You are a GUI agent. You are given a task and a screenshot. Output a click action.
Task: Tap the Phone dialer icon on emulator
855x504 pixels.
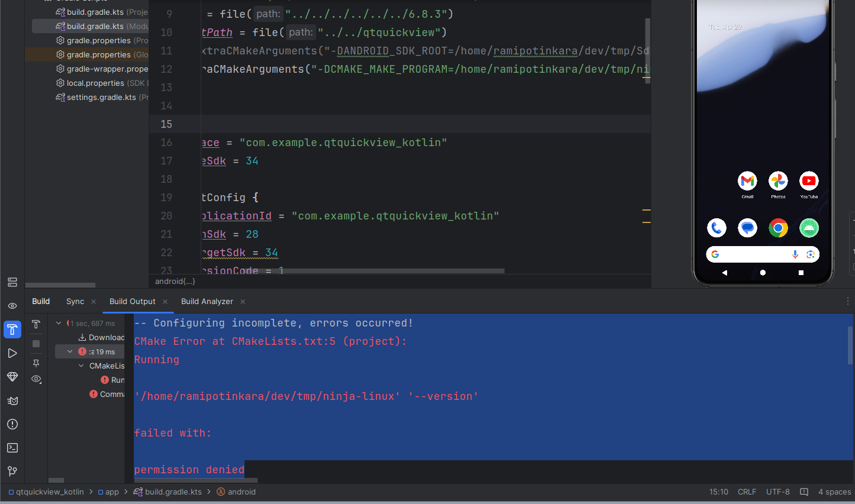click(x=716, y=228)
